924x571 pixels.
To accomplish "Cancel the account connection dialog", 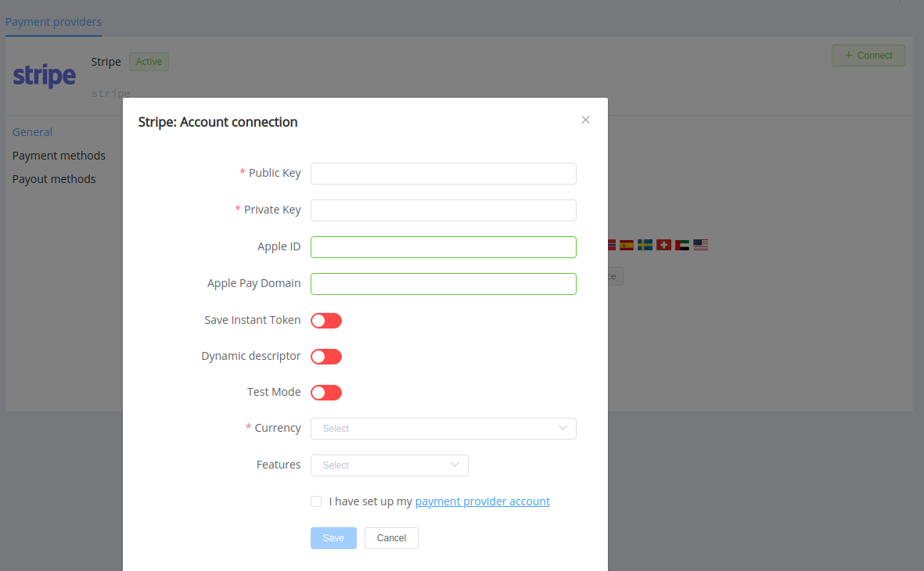I will pos(391,538).
